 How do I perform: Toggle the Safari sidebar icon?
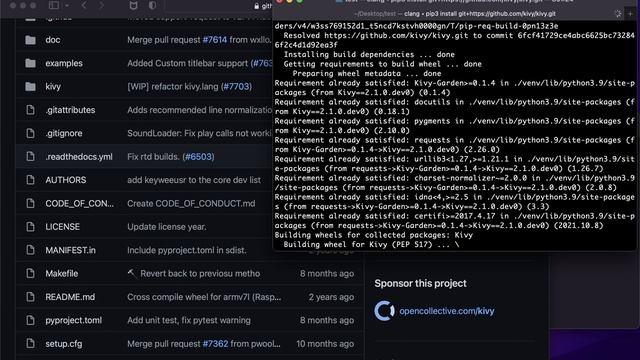(x=54, y=5)
